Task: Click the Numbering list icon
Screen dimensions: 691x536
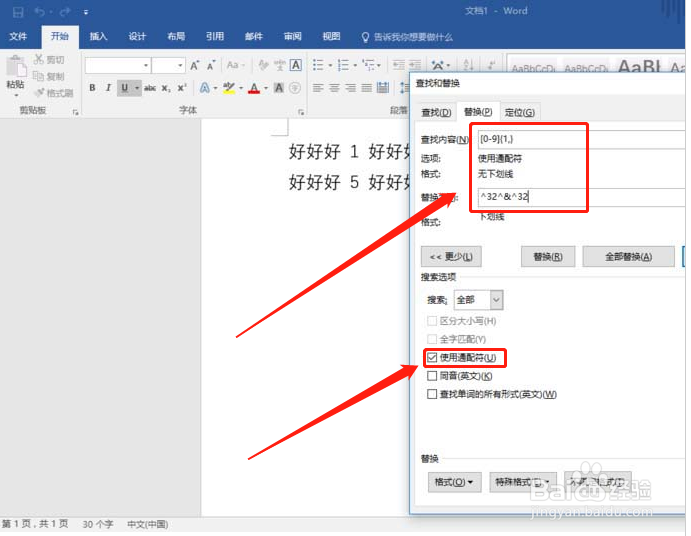Action: pos(343,66)
